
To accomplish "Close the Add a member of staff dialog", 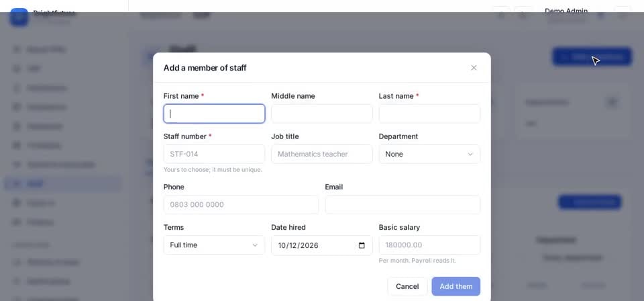I will tap(474, 68).
